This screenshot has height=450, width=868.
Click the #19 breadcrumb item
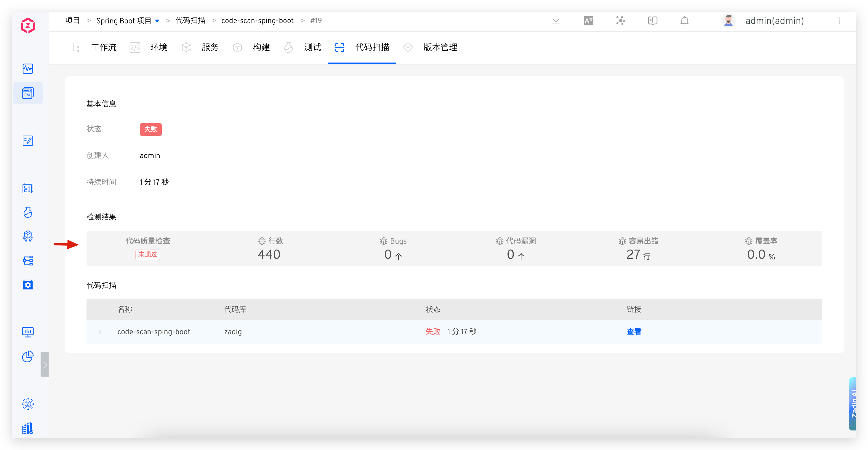(316, 20)
